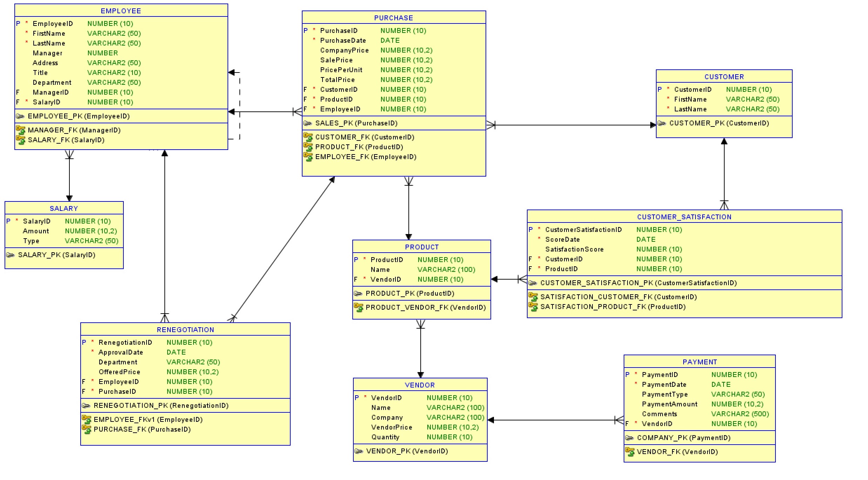Click the PRODUCT_VENDOR_FK foreign key icon
This screenshot has height=480, width=868.
358,307
